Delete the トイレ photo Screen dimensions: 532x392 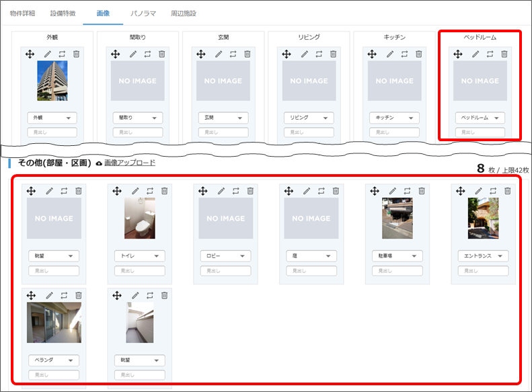tap(164, 191)
